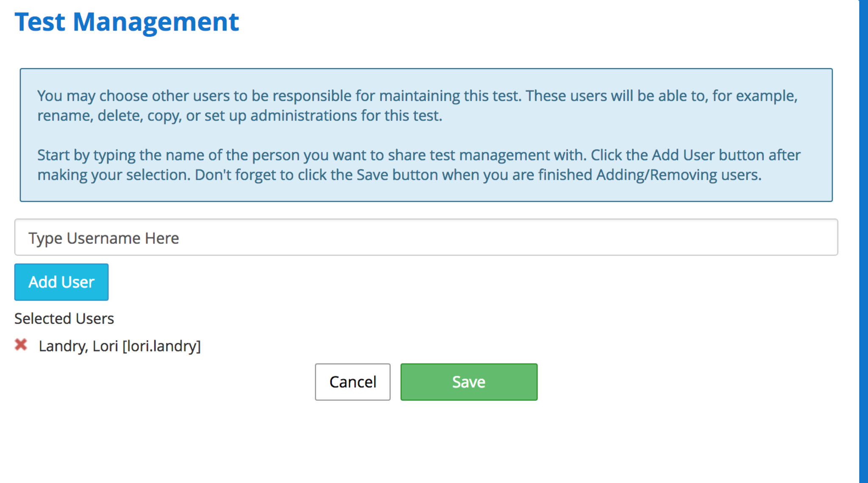Viewport: 868px width, 483px height.
Task: Cancel the test management changes
Action: coord(353,382)
